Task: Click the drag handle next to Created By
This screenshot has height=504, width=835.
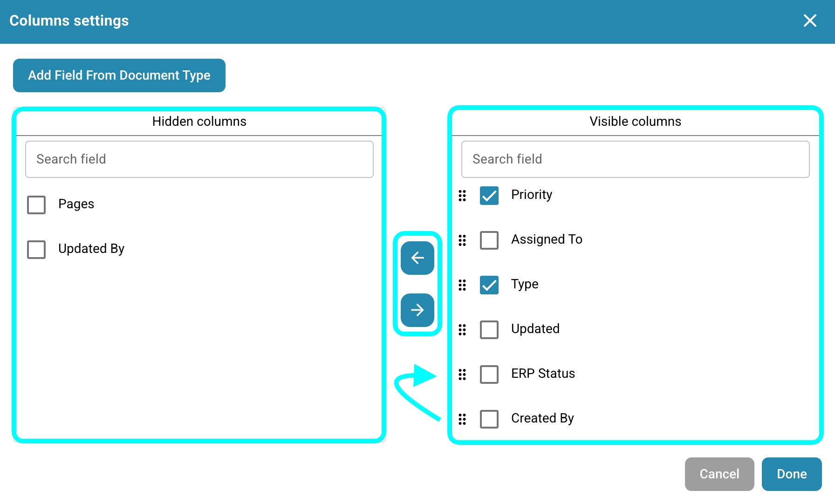Action: click(x=462, y=419)
